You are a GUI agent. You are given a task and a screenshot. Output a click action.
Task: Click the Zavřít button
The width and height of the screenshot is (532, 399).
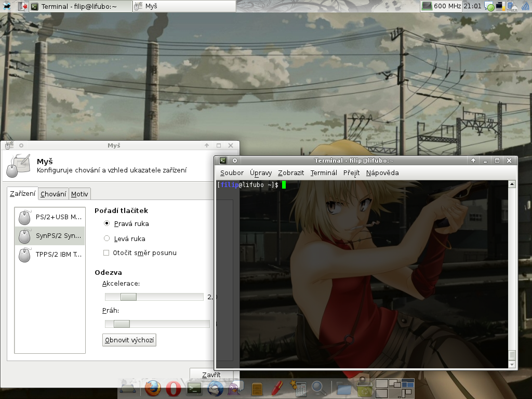click(x=211, y=375)
